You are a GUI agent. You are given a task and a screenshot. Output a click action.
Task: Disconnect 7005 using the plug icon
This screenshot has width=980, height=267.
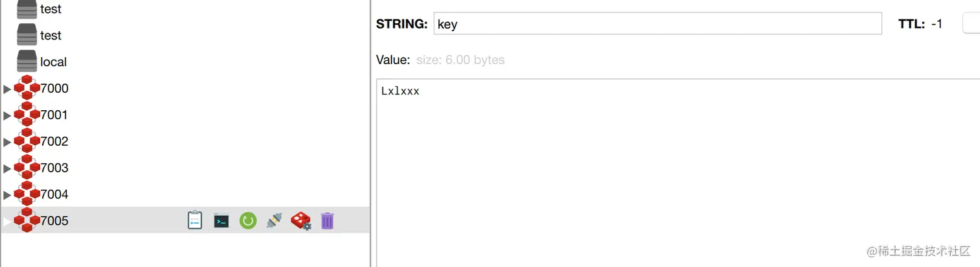pos(274,221)
